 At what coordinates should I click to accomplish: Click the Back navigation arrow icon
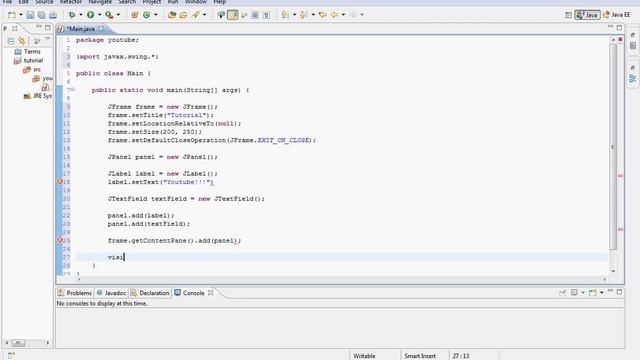coord(334,15)
